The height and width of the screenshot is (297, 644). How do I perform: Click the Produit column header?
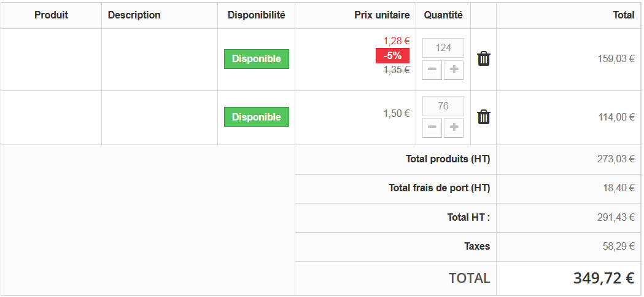(52, 15)
